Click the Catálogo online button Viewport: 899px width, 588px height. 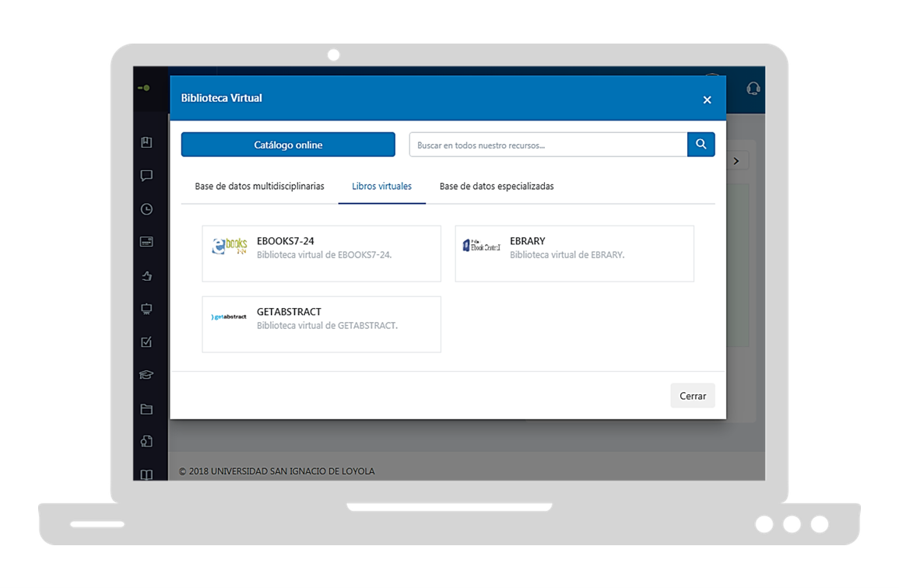point(288,145)
